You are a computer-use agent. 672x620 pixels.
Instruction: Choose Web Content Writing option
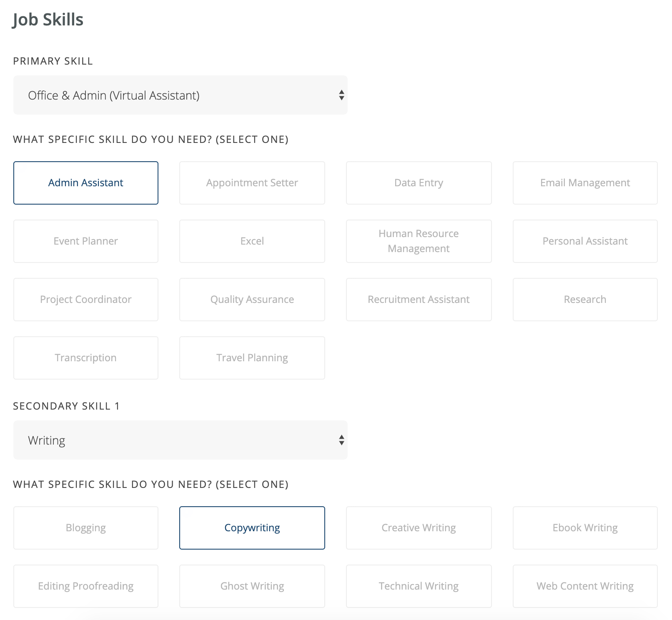[585, 586]
